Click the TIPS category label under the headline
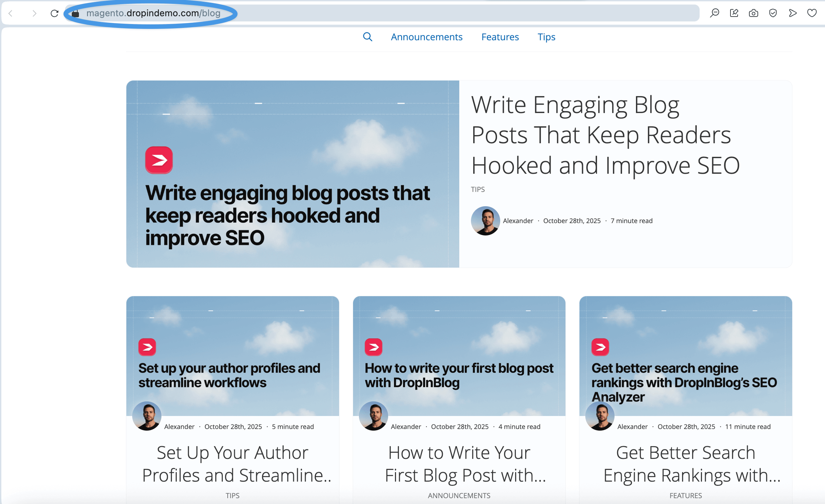Screen dimensions: 825x504 click(x=478, y=189)
